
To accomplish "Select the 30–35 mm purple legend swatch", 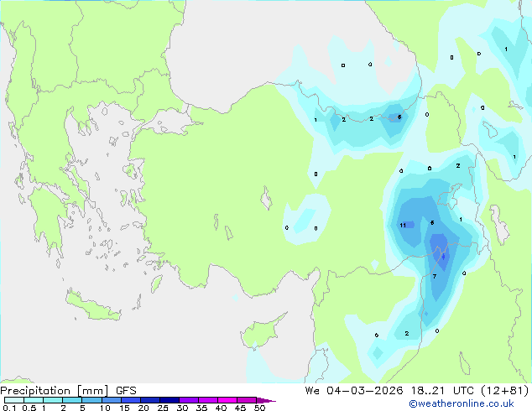I will [x=189, y=400].
